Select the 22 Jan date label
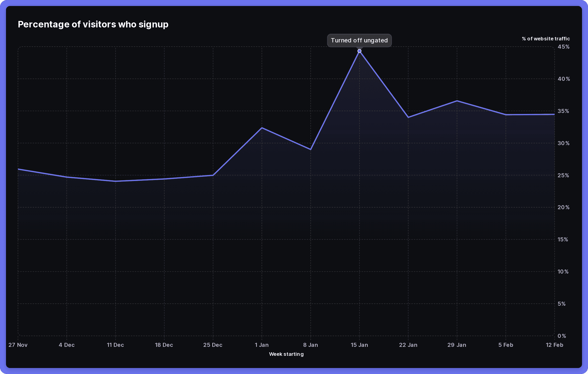The image size is (588, 374). click(408, 345)
